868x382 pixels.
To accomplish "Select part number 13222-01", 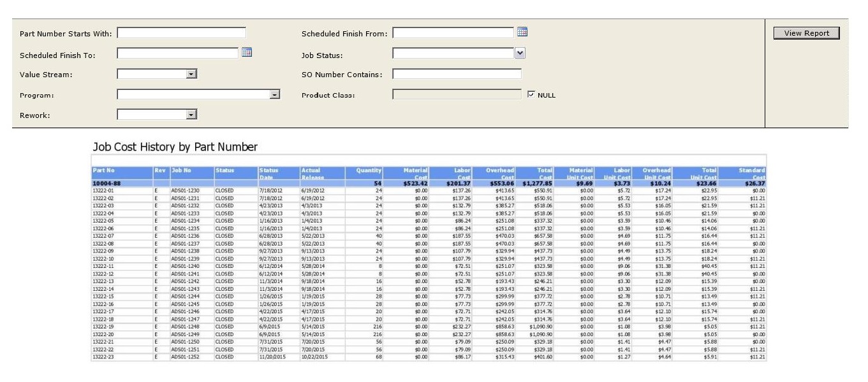I will pos(103,191).
